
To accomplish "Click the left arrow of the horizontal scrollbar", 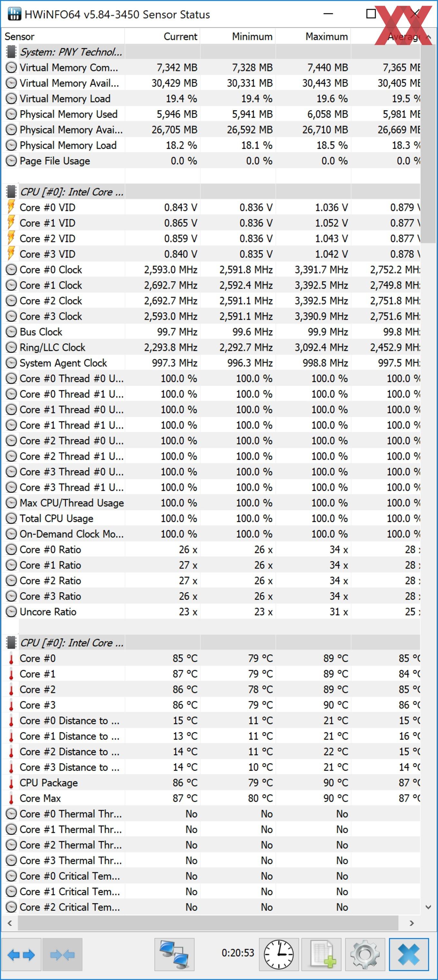I will (10, 923).
